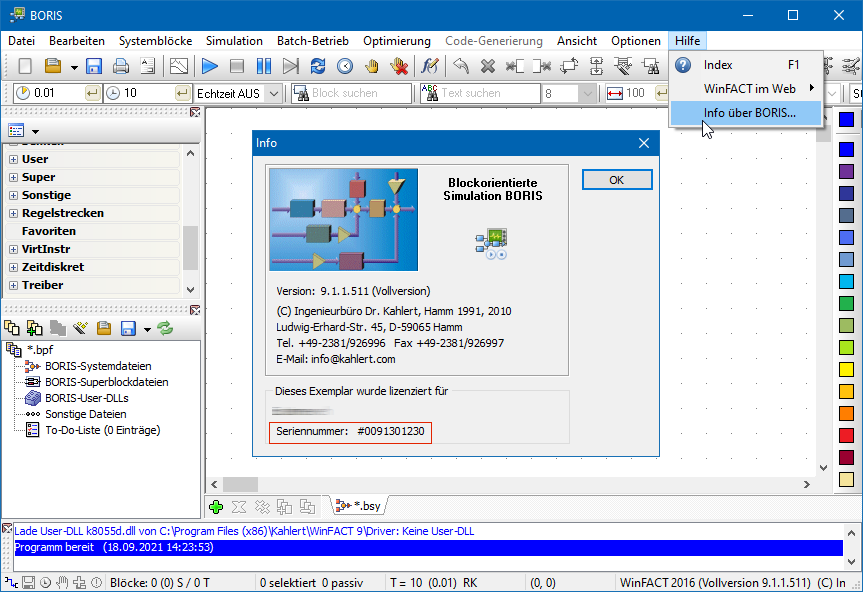Open the open-file dropdown arrow

click(x=74, y=68)
